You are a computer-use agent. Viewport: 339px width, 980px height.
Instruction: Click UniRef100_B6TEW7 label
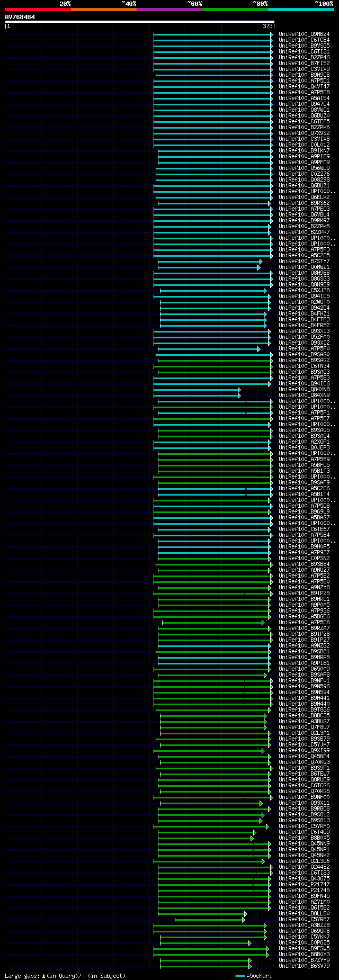(304, 774)
